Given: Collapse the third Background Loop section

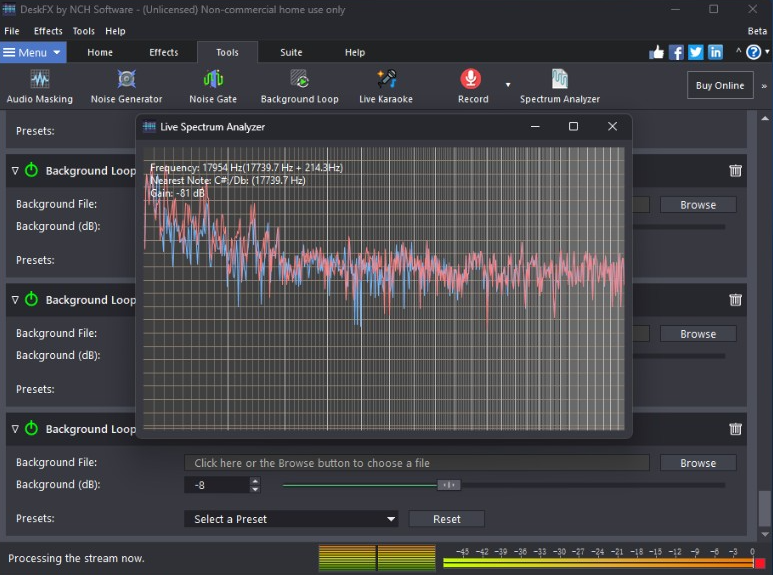Looking at the screenshot, I should tap(15, 429).
